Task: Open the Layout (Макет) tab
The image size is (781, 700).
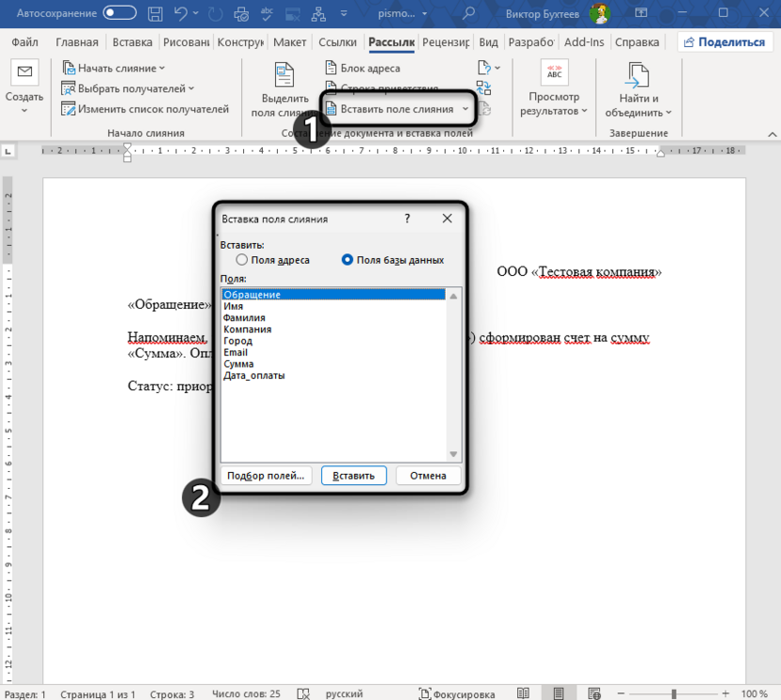Action: click(289, 42)
